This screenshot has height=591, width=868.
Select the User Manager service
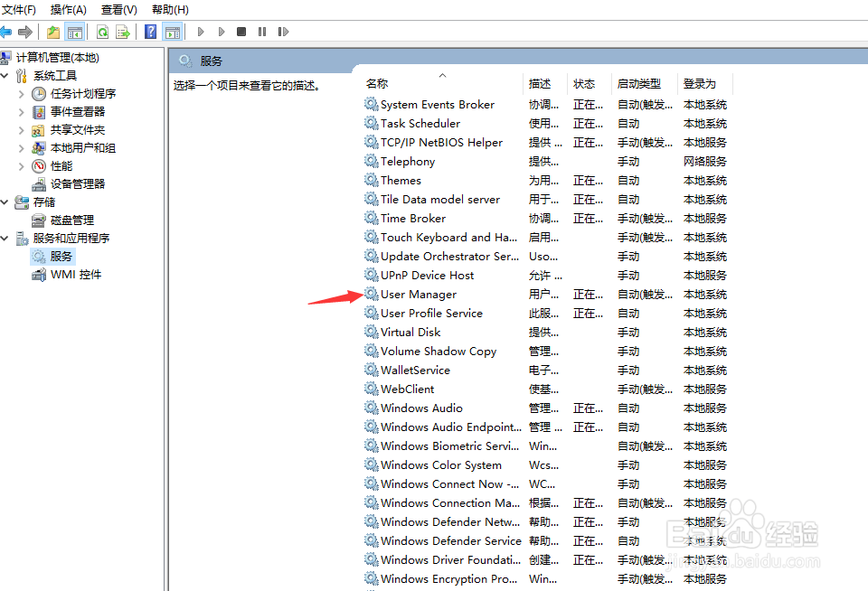click(x=419, y=295)
